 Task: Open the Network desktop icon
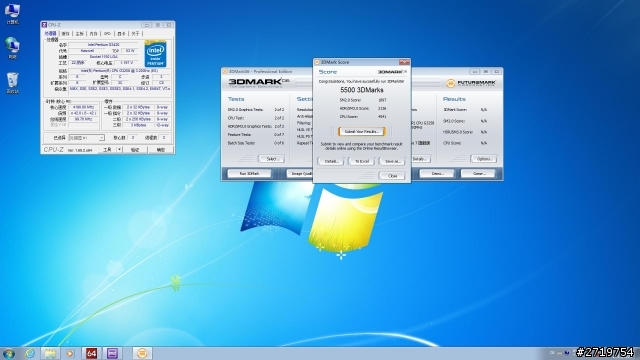[12, 47]
